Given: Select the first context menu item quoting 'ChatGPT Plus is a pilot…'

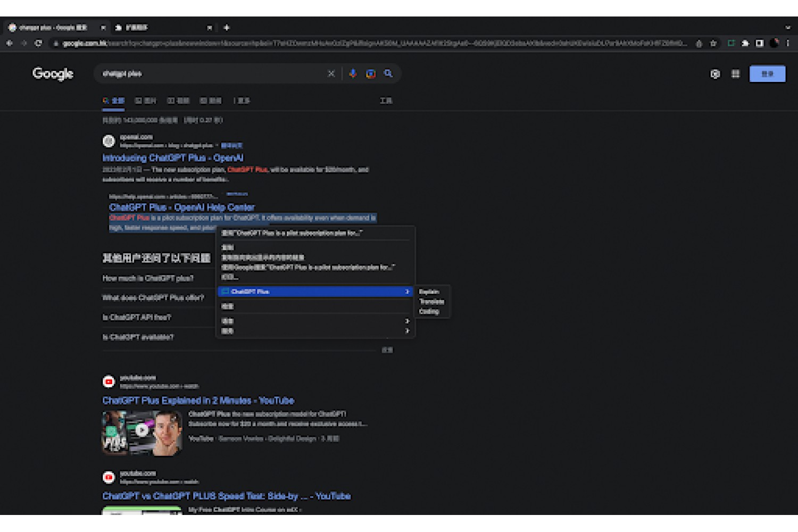Looking at the screenshot, I should [x=315, y=233].
